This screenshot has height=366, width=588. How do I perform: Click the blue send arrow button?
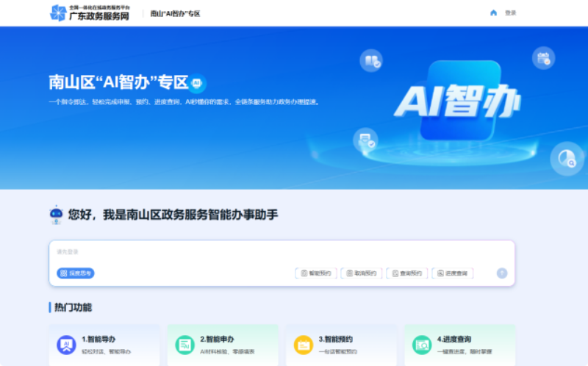coord(502,273)
